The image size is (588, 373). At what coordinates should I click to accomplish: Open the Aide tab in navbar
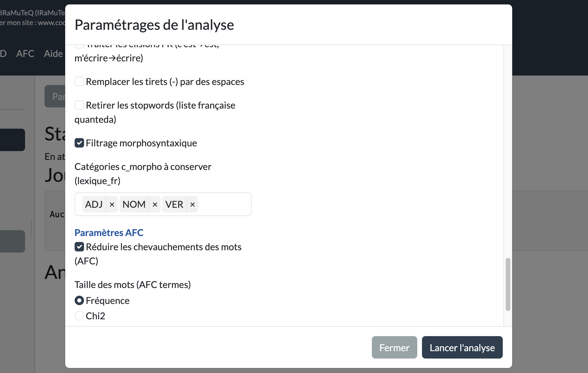(x=53, y=53)
